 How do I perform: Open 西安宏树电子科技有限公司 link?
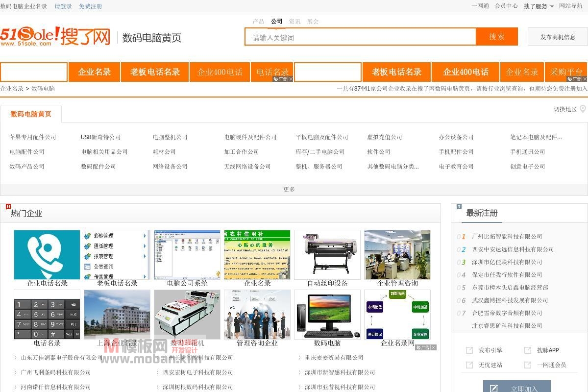point(198,372)
